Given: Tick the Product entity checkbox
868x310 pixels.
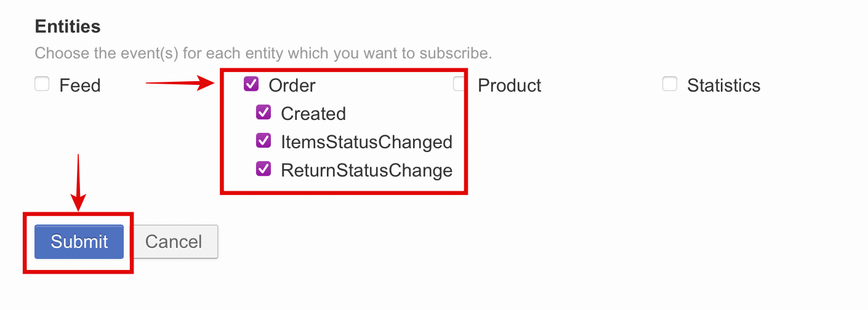Looking at the screenshot, I should pos(460,84).
